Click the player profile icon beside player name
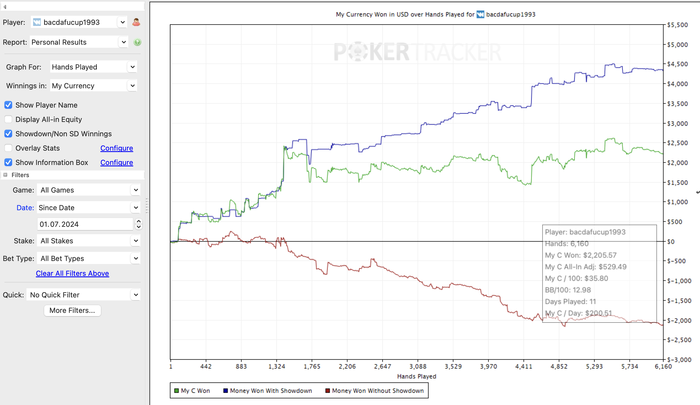This screenshot has width=700, height=405. point(136,22)
